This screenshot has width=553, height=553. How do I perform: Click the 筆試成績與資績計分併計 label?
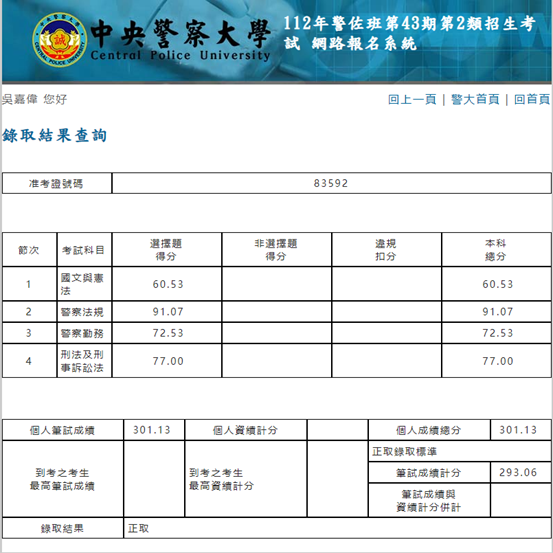pyautogui.click(x=429, y=500)
